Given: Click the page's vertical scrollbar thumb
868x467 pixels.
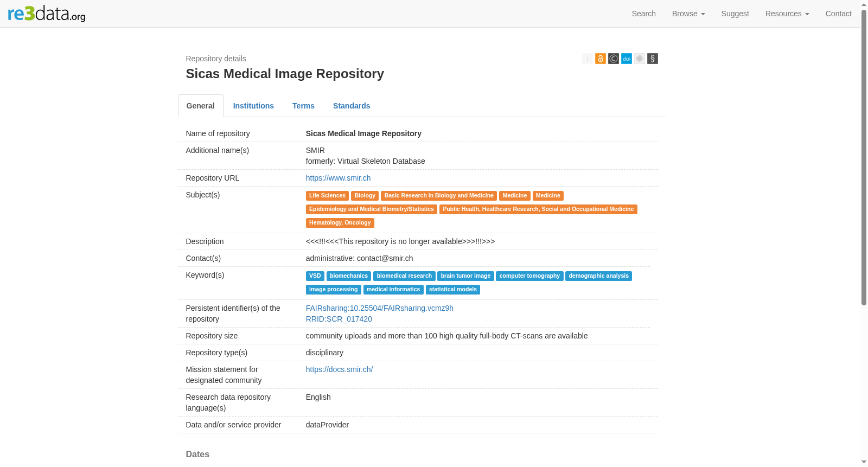Looking at the screenshot, I should click(864, 157).
